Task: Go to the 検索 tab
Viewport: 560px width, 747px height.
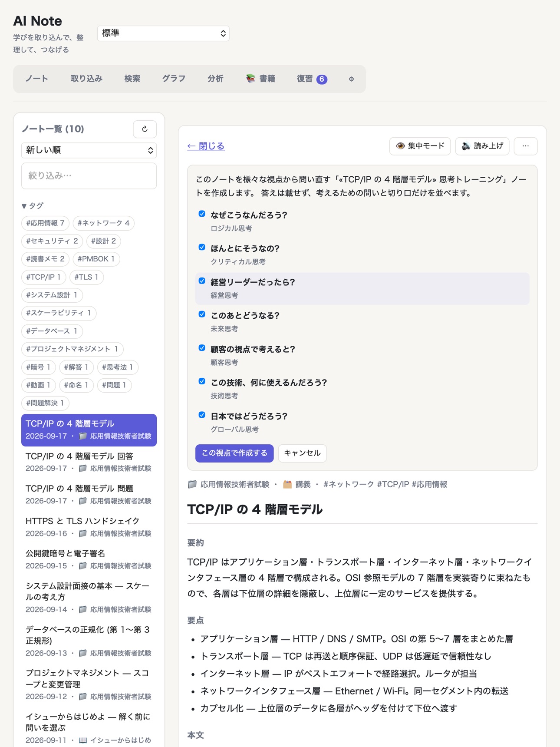Action: (132, 79)
